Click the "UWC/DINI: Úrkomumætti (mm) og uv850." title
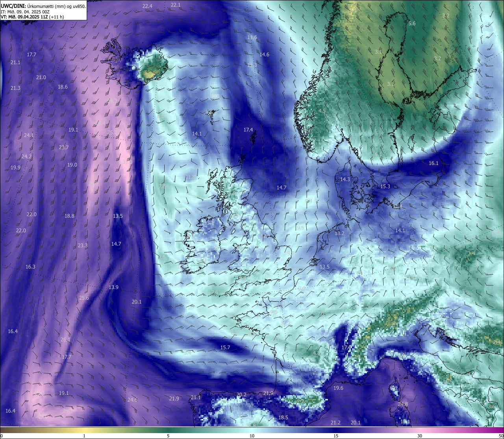The width and height of the screenshot is (504, 439). (x=43, y=6)
